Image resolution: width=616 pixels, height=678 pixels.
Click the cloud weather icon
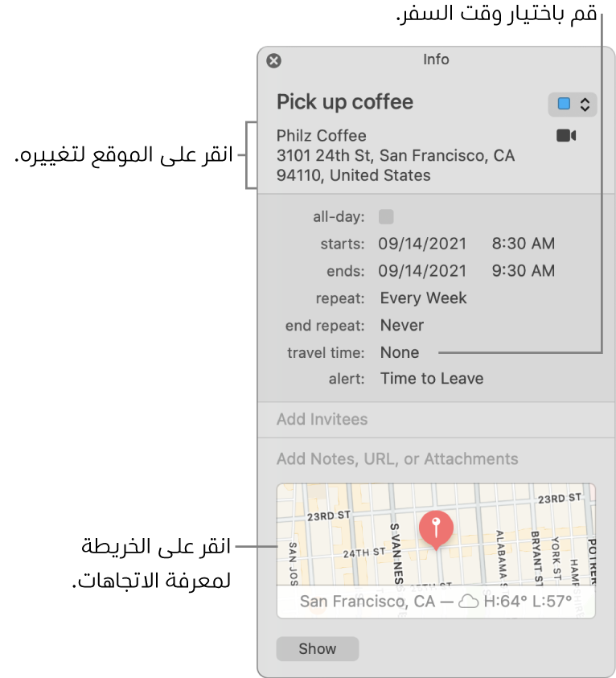click(468, 602)
